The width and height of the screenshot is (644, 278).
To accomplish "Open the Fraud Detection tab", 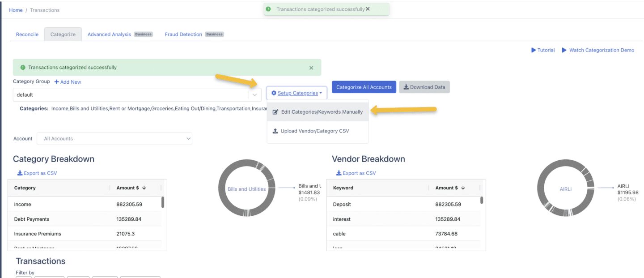I will [183, 34].
